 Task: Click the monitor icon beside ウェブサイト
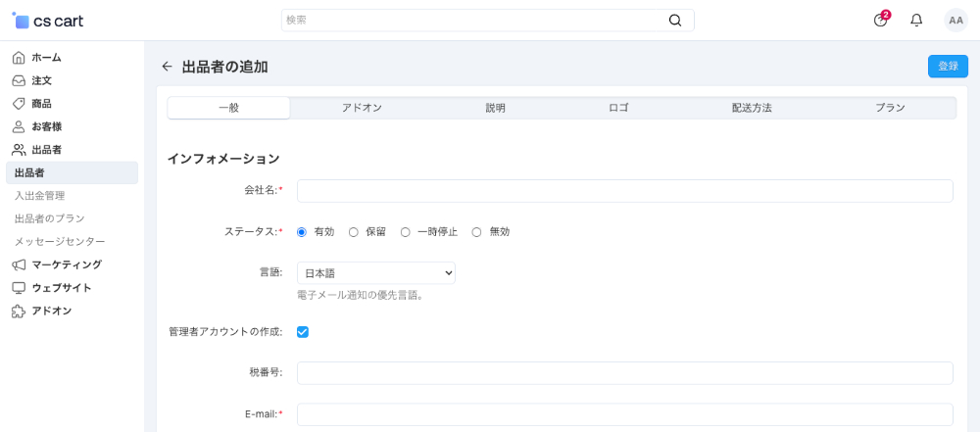pyautogui.click(x=19, y=288)
